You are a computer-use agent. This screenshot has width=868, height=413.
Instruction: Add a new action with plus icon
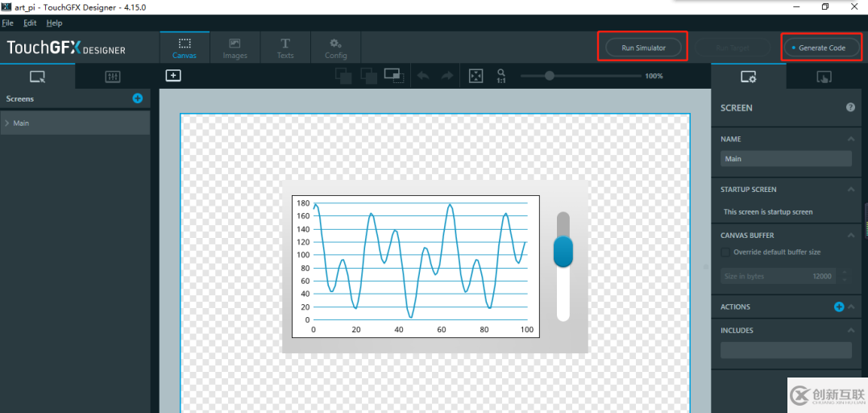point(839,307)
